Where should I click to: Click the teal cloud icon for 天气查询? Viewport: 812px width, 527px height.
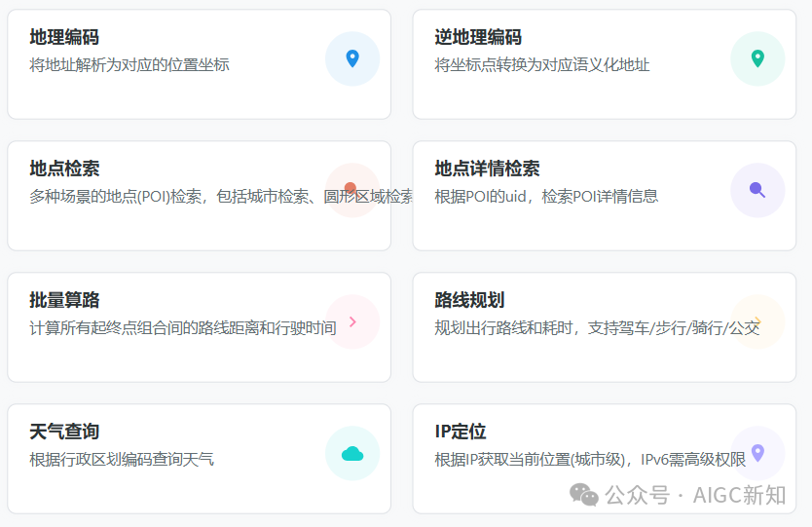[352, 454]
